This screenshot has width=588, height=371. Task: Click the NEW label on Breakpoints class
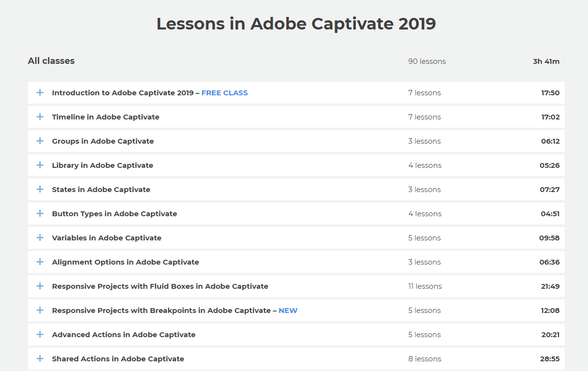pos(288,311)
